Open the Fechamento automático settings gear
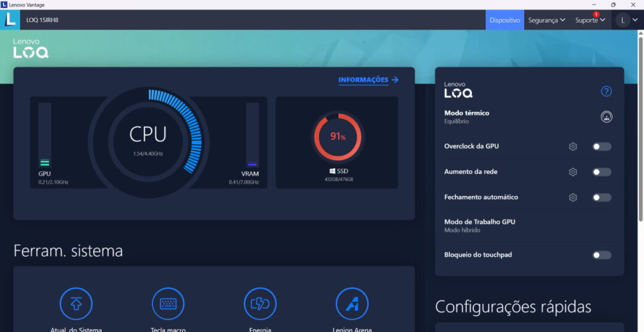The width and height of the screenshot is (644, 332). click(572, 198)
